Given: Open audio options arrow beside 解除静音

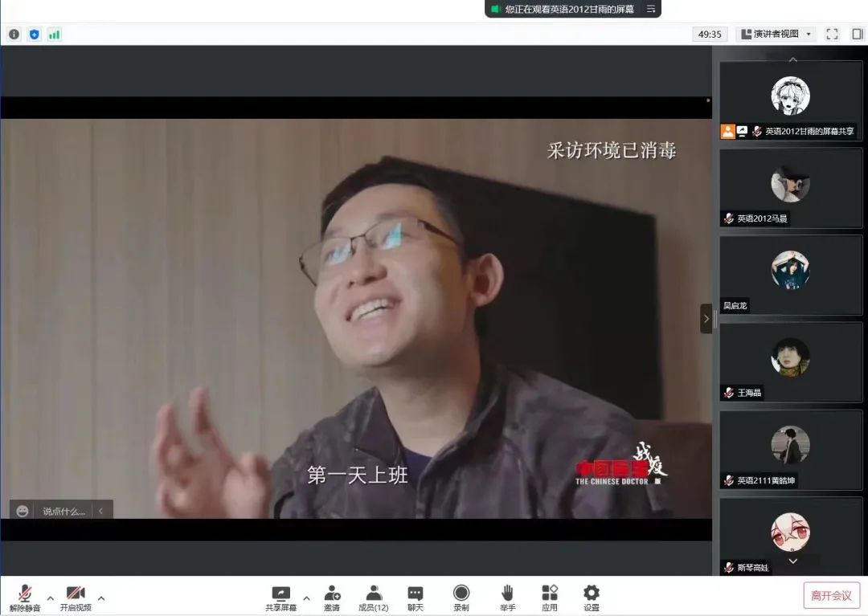Looking at the screenshot, I should pyautogui.click(x=51, y=598).
